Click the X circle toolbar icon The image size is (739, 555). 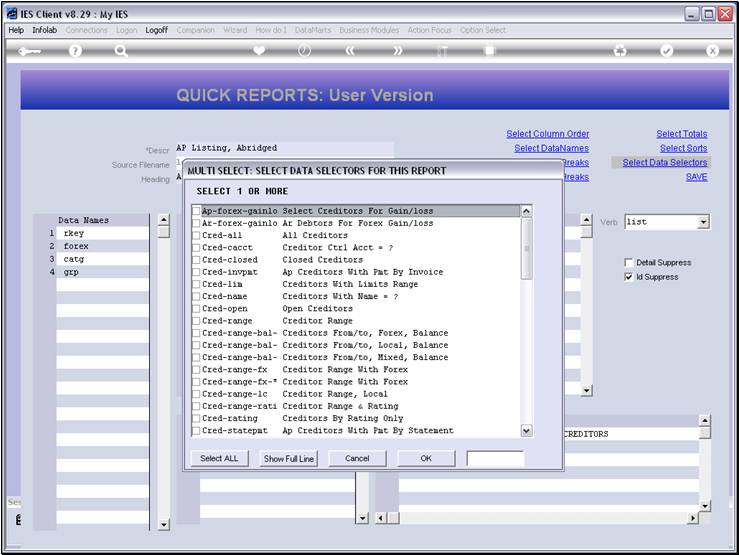coord(712,50)
